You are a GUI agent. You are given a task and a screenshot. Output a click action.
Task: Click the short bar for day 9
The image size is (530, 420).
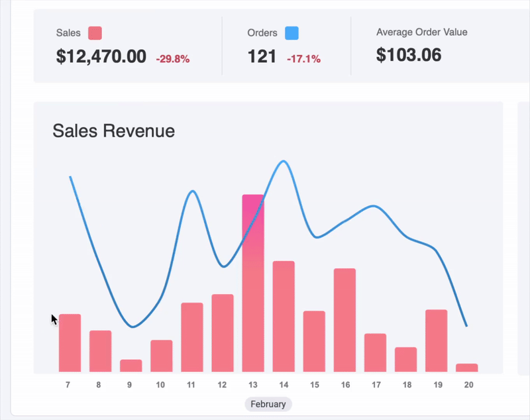pos(131,366)
